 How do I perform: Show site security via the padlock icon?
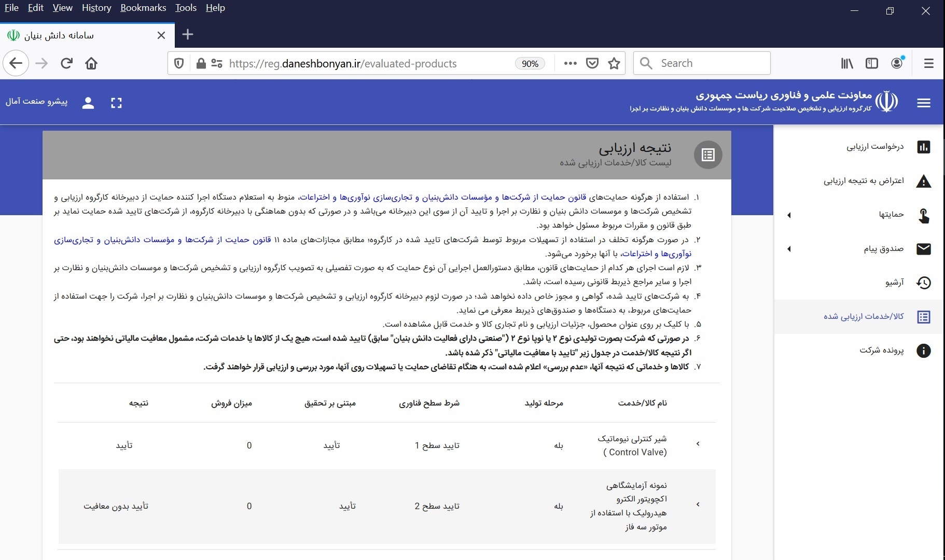tap(201, 63)
